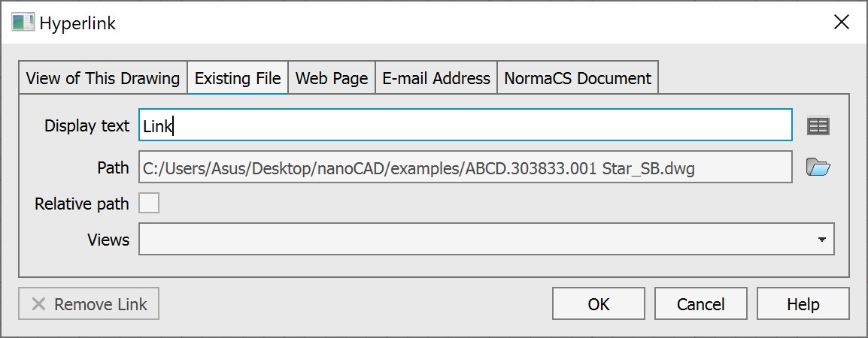The height and width of the screenshot is (338, 868).
Task: Click the table icon beside Display text
Action: [x=818, y=126]
